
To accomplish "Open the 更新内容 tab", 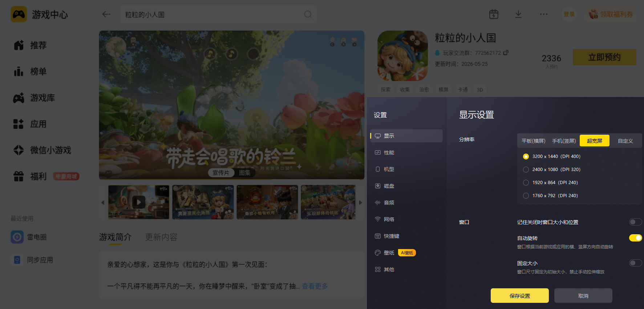I will 161,237.
